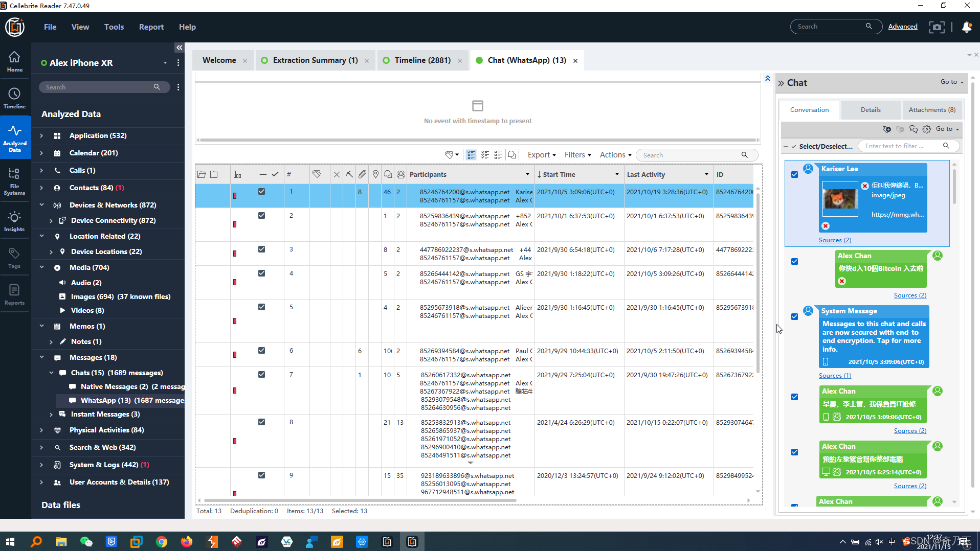Click the table horizontal scrollbar
The width and height of the screenshot is (980, 551).
[x=360, y=500]
